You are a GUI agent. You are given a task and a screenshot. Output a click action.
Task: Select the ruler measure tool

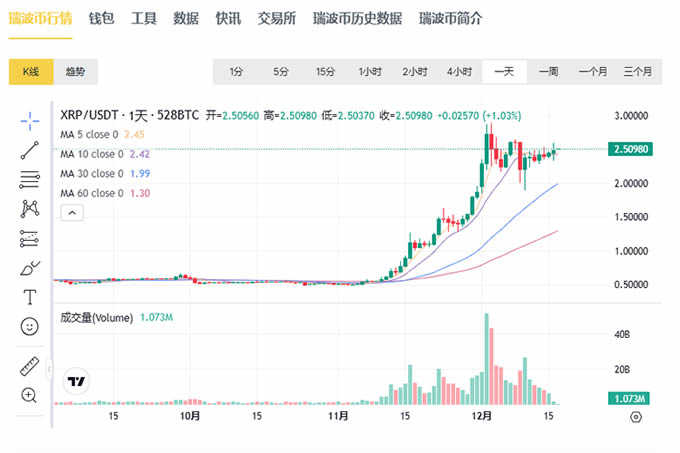(x=30, y=366)
